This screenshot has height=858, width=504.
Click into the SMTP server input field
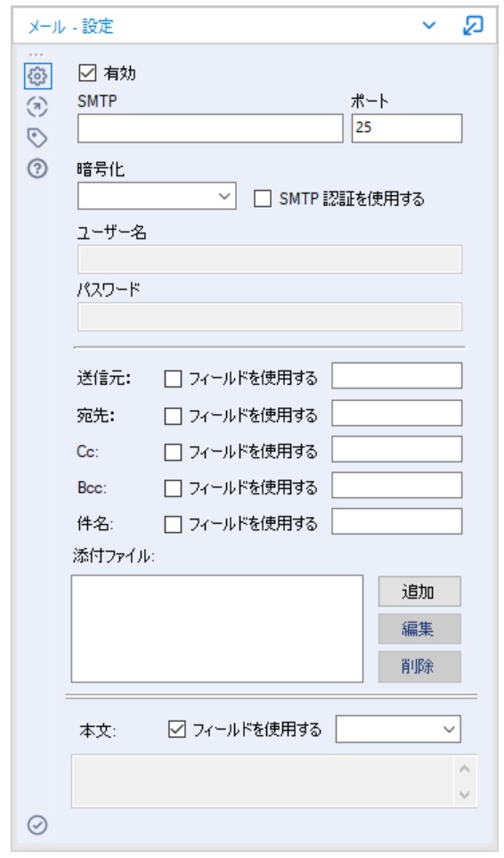(x=210, y=128)
